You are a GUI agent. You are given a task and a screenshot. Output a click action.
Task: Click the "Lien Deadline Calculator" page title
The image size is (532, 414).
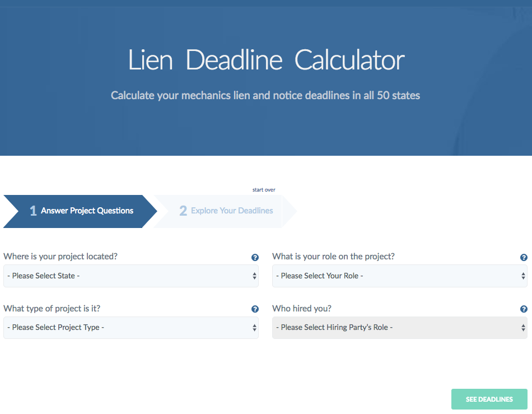click(266, 60)
